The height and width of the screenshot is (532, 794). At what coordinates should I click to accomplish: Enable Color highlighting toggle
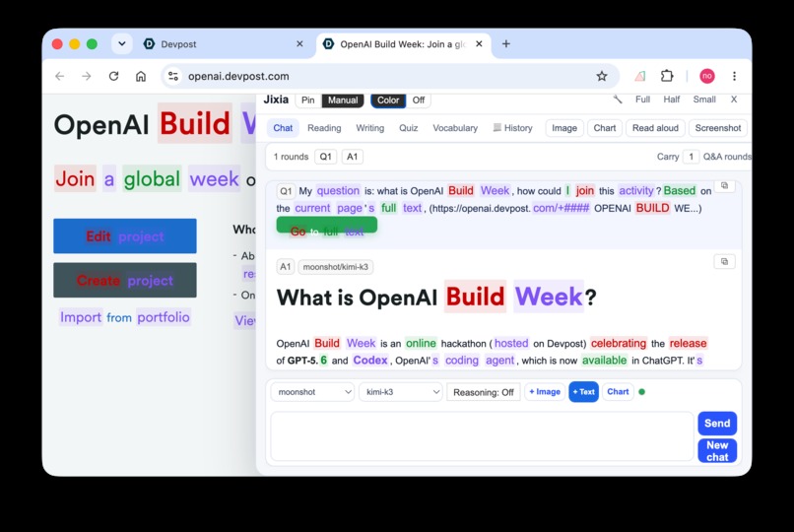click(x=388, y=100)
